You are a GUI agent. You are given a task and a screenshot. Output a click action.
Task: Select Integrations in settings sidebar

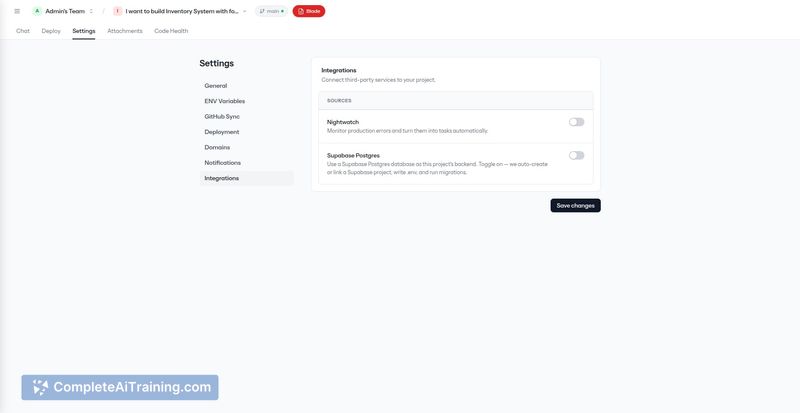pyautogui.click(x=247, y=178)
